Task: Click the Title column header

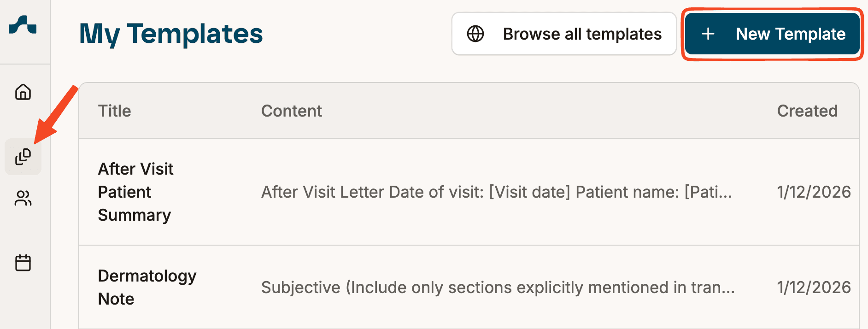Action: (114, 111)
